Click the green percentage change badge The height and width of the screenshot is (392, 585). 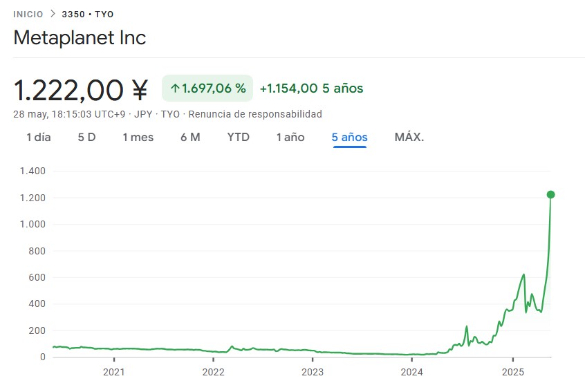pos(207,88)
